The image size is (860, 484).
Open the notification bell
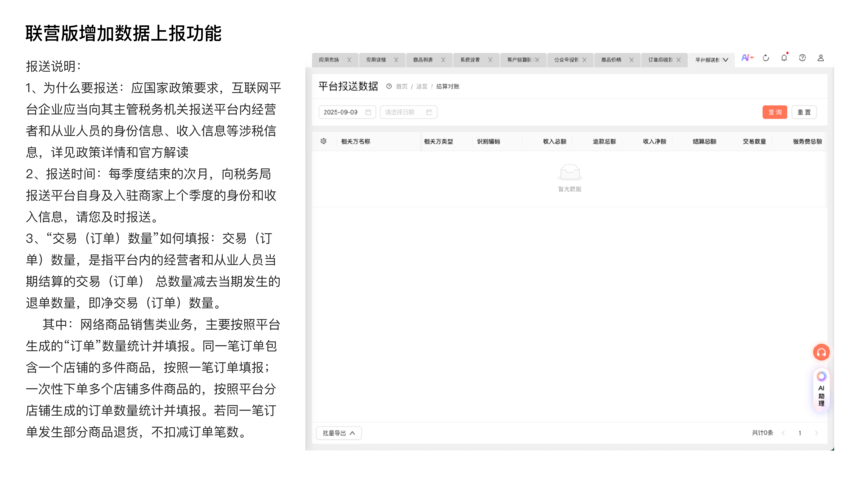click(784, 59)
